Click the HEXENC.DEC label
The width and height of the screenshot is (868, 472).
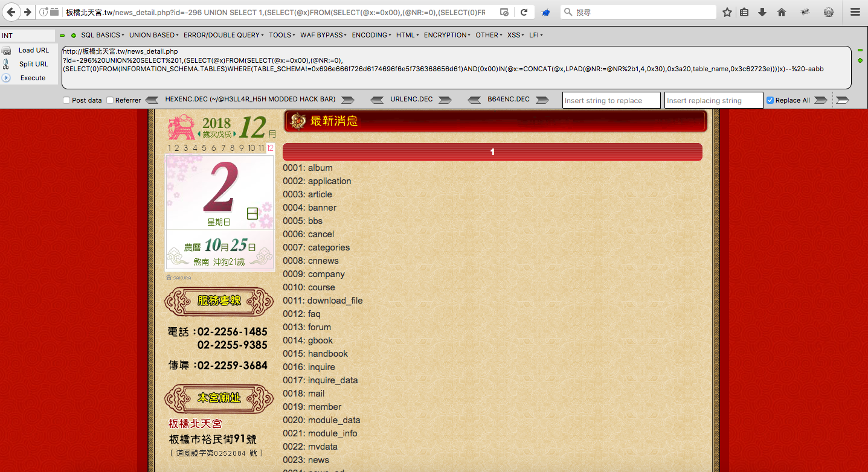[250, 99]
